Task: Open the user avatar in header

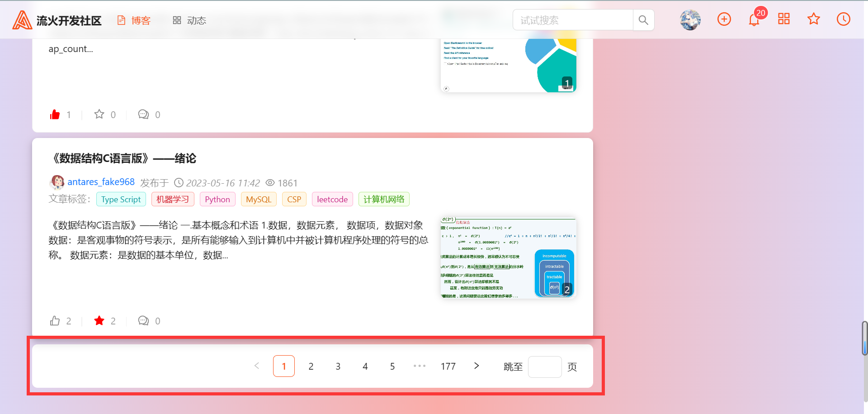Action: pyautogui.click(x=690, y=20)
